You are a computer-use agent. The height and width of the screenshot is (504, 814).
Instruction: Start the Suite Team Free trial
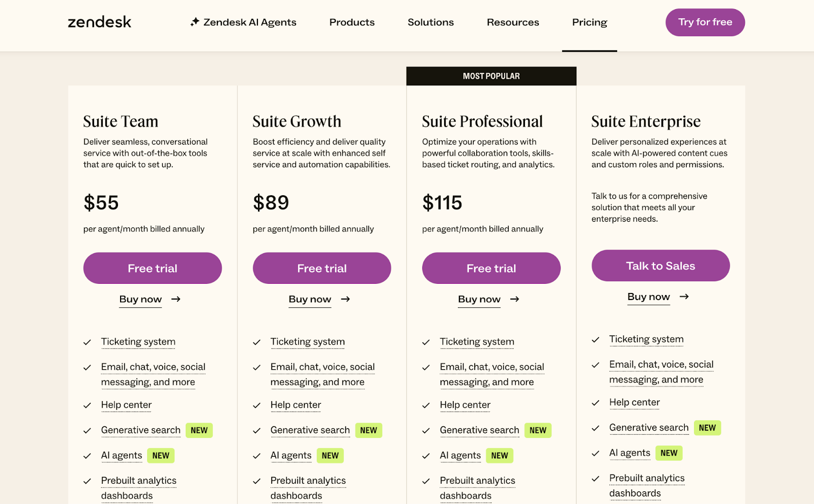[153, 268]
